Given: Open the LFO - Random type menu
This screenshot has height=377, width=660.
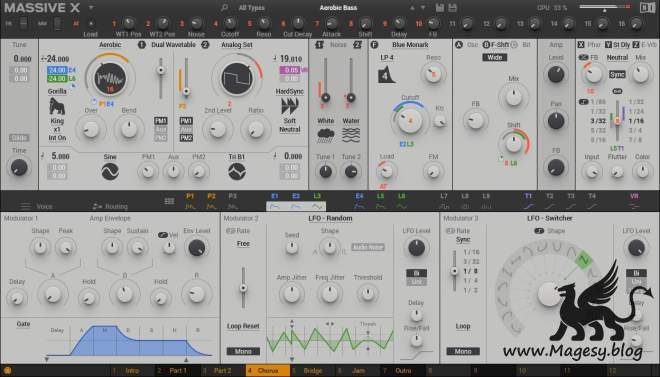Looking at the screenshot, I should (x=330, y=218).
